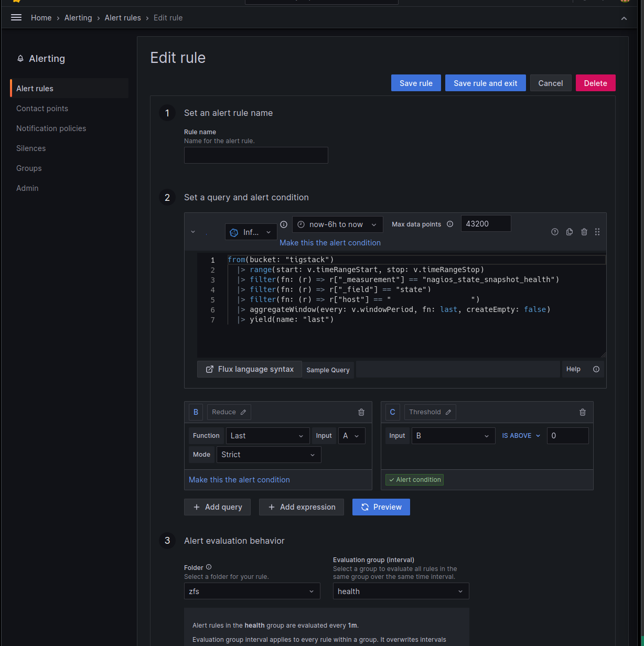Click the Save rule and exit button

point(485,83)
